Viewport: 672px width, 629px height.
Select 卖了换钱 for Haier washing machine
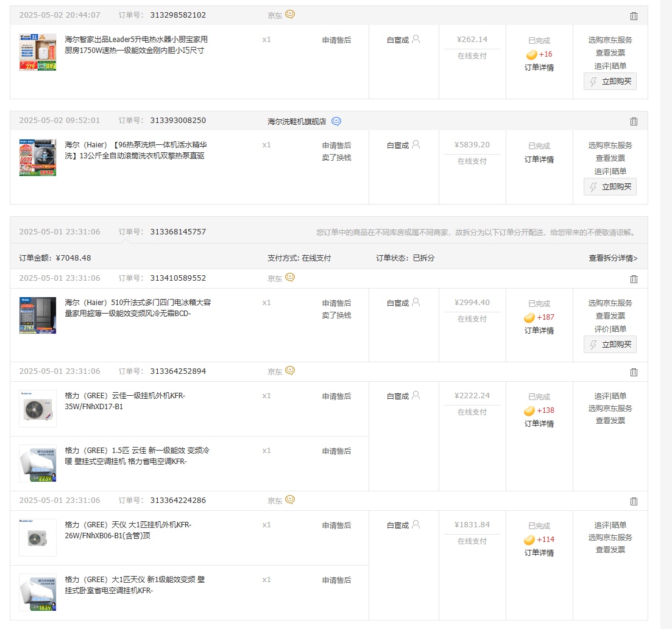(336, 158)
